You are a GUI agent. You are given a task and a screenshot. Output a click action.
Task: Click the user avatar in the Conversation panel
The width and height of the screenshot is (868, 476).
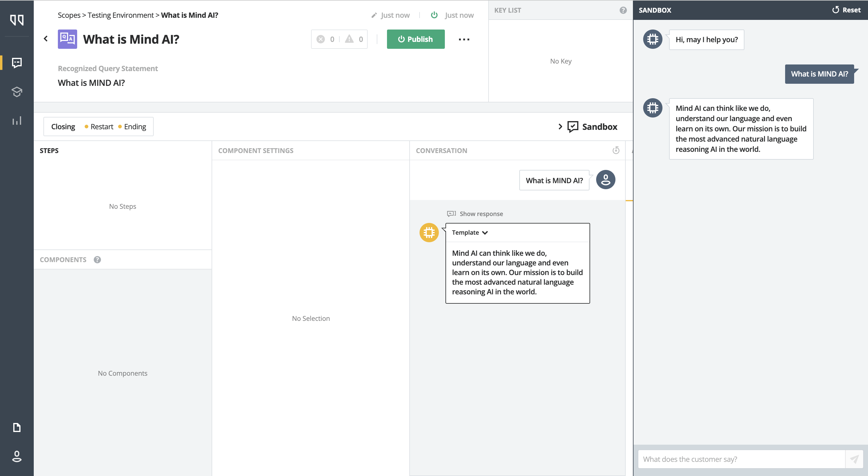605,180
